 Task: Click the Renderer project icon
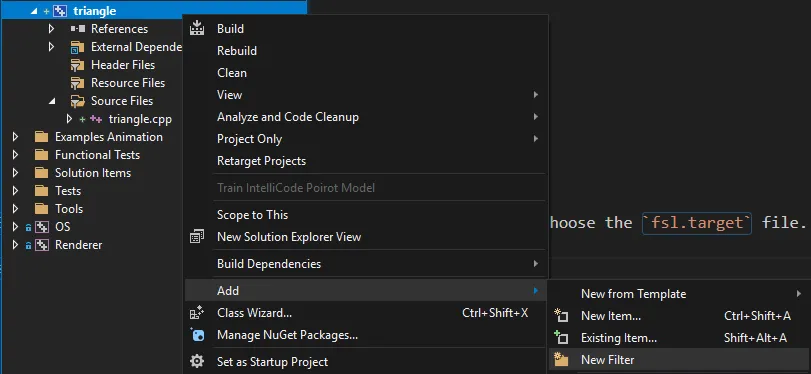(x=42, y=245)
